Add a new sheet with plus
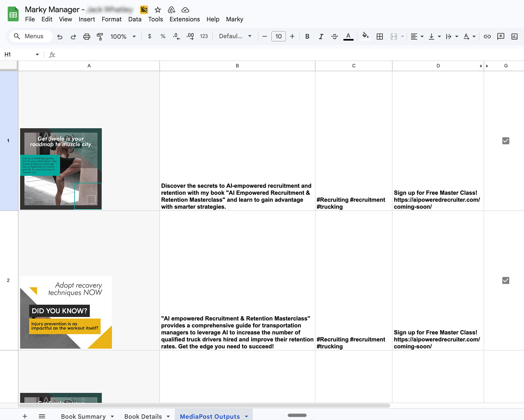This screenshot has width=524, height=420. point(25,416)
